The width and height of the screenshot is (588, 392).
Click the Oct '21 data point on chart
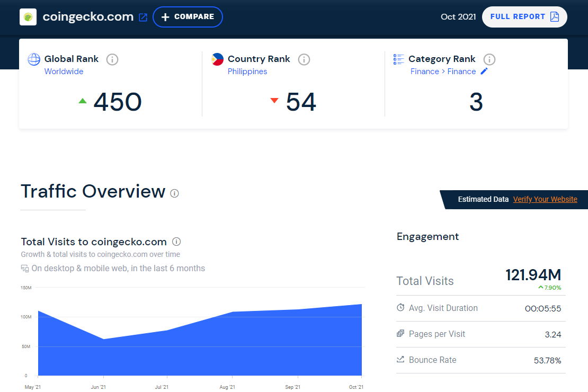pos(361,305)
